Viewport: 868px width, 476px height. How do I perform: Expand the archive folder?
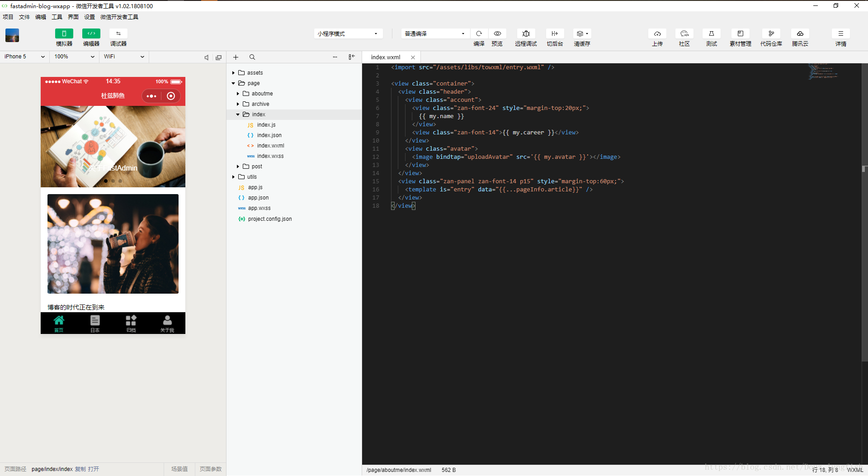pos(238,104)
